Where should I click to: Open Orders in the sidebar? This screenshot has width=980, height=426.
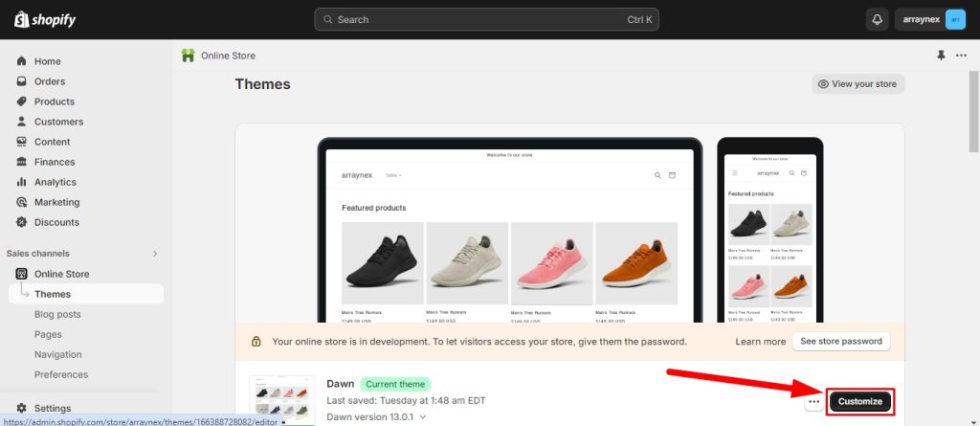(49, 81)
